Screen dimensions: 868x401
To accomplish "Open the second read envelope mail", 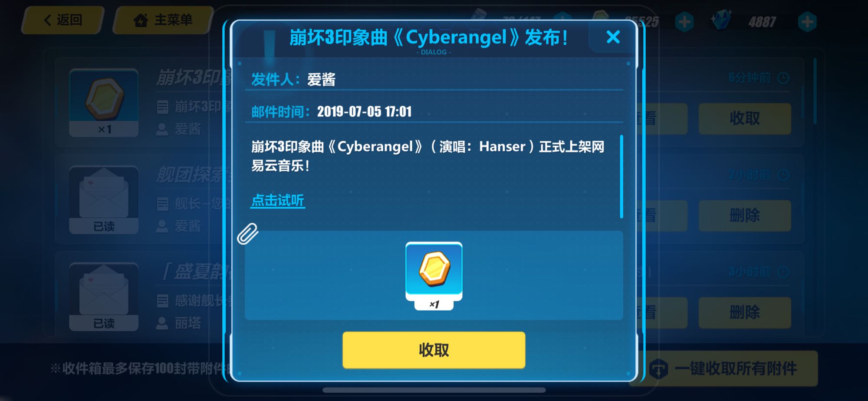I will tap(104, 200).
